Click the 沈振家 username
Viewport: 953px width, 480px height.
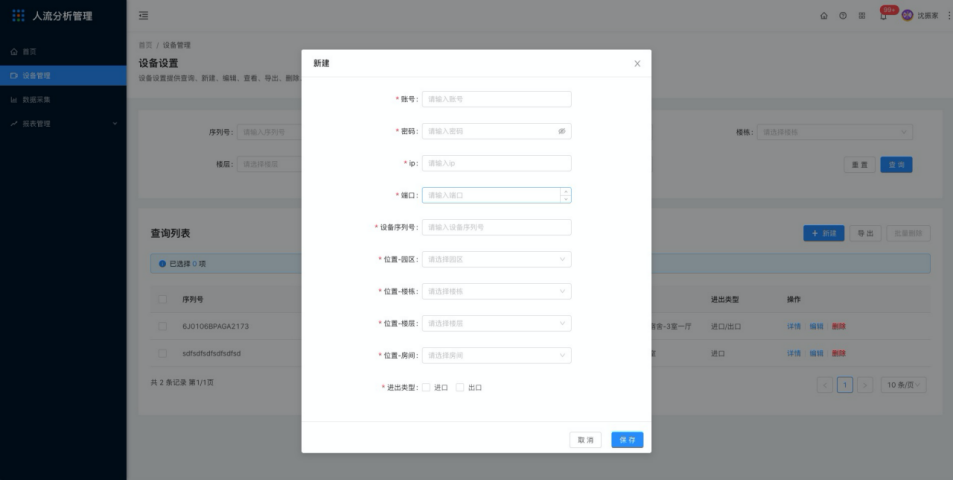coord(927,16)
